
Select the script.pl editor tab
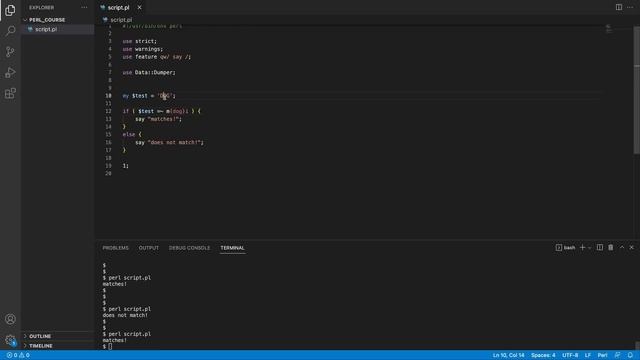pyautogui.click(x=118, y=7)
